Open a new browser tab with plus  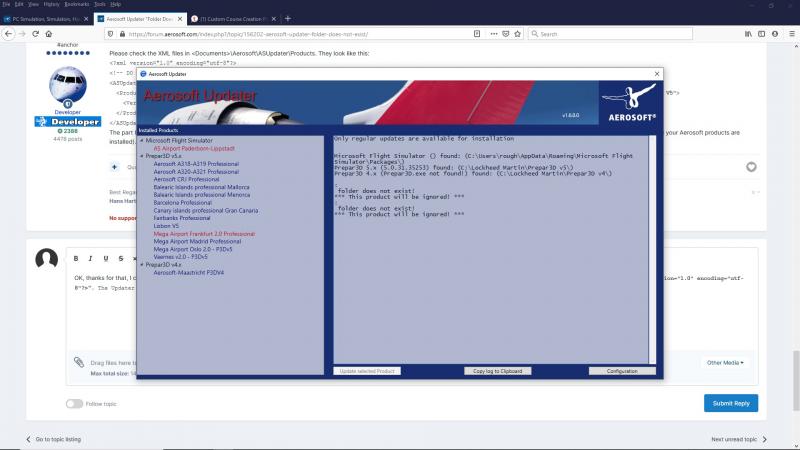[288, 18]
